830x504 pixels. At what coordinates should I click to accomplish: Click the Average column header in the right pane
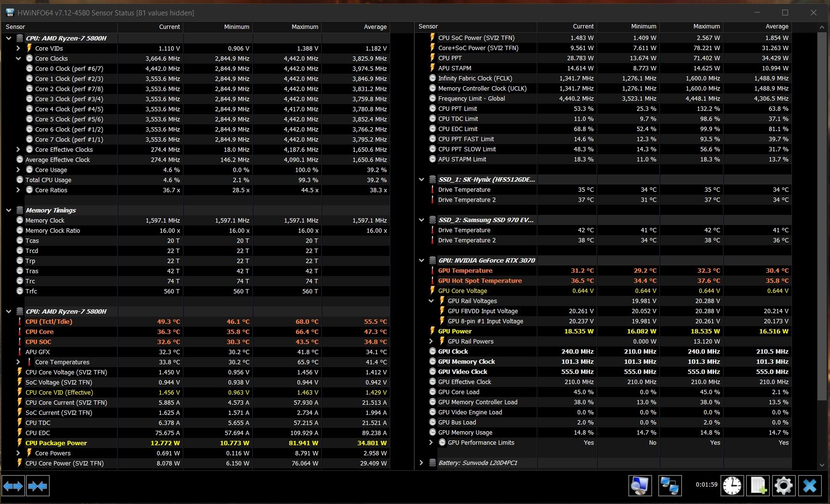[757, 27]
